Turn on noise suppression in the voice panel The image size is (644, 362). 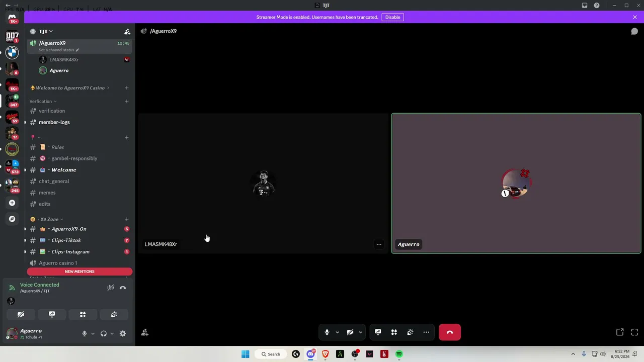[111, 288]
